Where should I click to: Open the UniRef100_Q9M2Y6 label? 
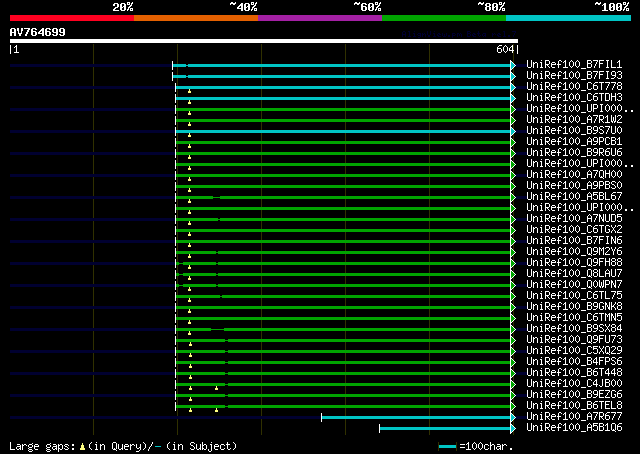pyautogui.click(x=574, y=251)
